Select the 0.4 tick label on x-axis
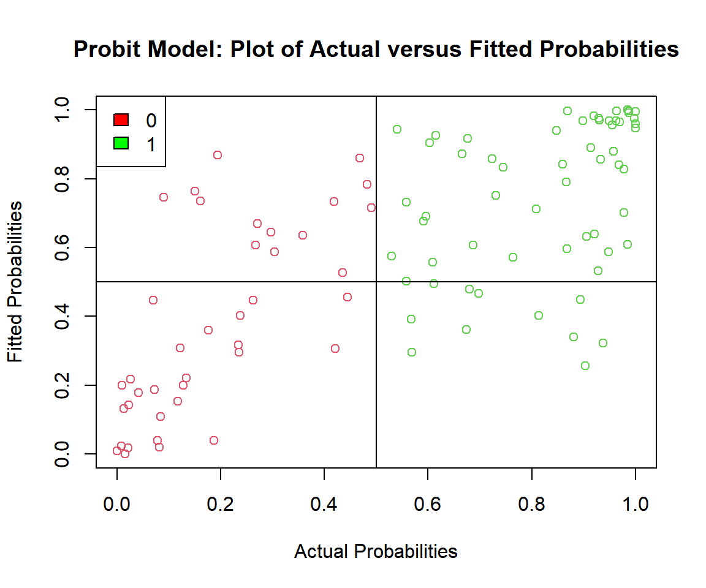Screen dimensions: 706x588 (x=324, y=505)
